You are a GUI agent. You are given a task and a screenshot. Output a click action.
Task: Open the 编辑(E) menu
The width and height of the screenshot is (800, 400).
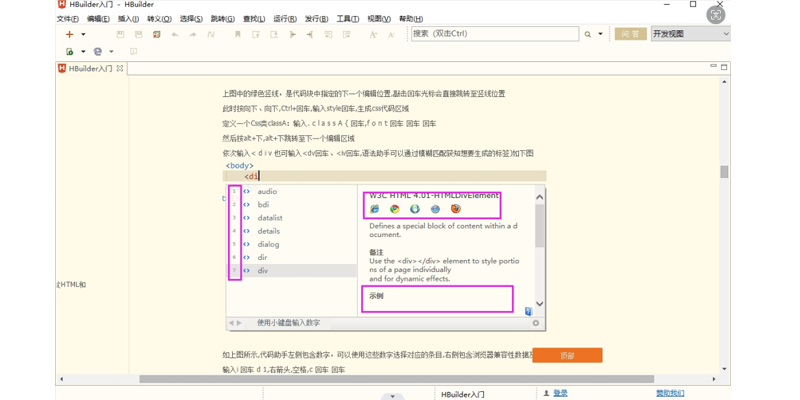(98, 19)
